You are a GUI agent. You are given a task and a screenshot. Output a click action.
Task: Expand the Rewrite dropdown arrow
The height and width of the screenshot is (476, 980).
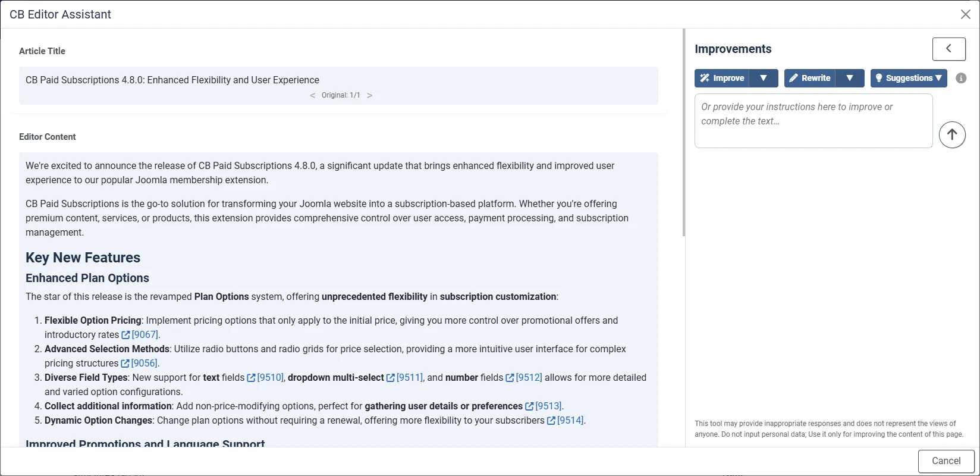[x=850, y=78]
